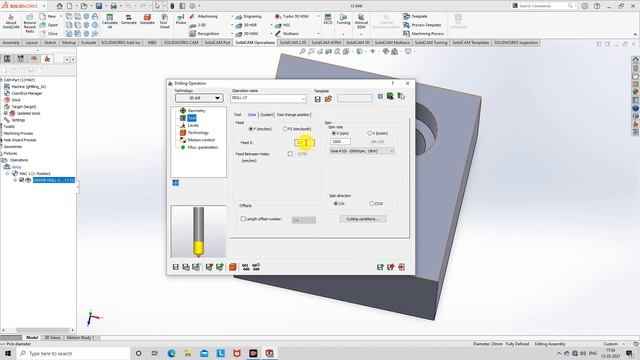Click the Feed Z input field
The height and width of the screenshot is (360, 640).
(x=304, y=142)
